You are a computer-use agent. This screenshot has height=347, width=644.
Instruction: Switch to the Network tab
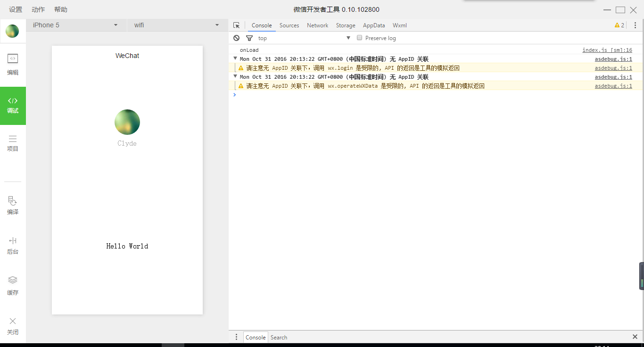317,25
